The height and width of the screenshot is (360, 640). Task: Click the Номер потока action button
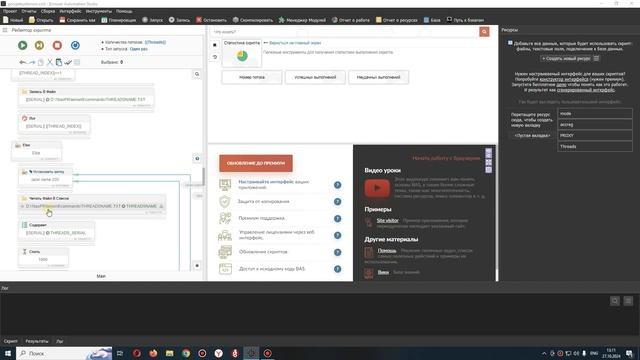[252, 77]
